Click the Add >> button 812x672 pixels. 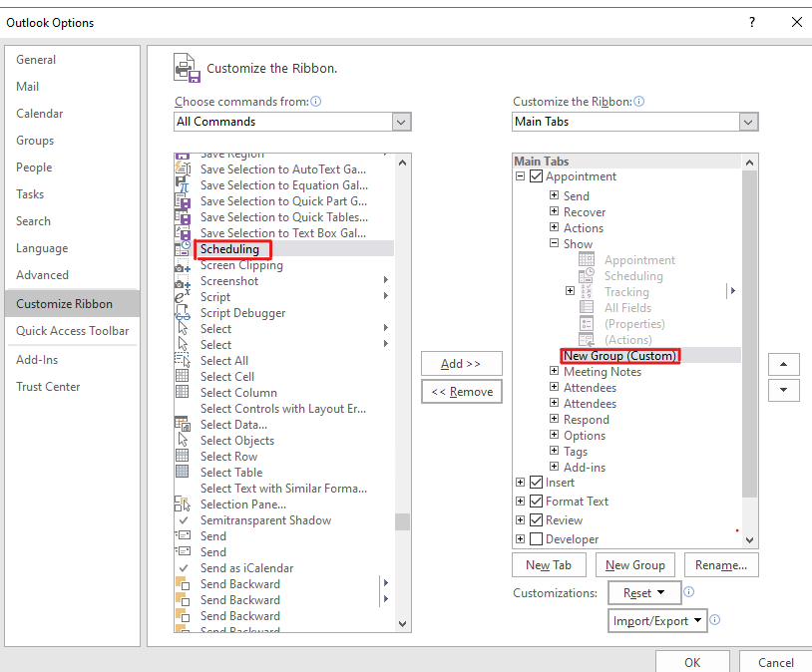(x=462, y=364)
